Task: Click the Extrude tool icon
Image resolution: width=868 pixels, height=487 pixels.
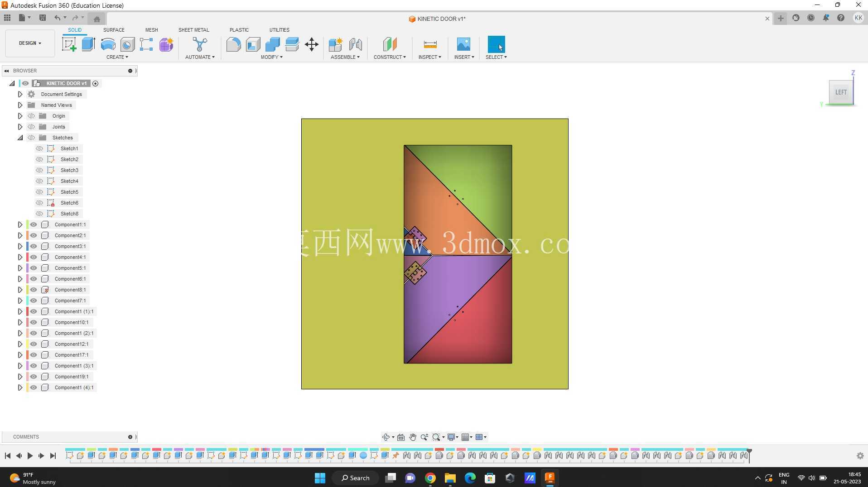Action: click(x=88, y=44)
